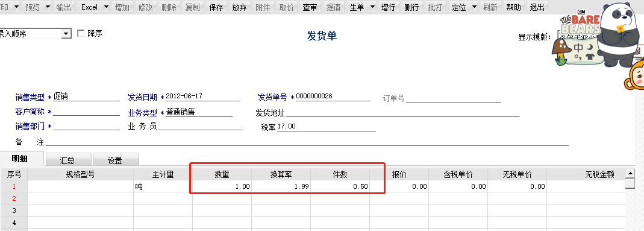Viewport: 644px width, 231px height.
Task: Click the 取价 toolbar button
Action: (286, 7)
